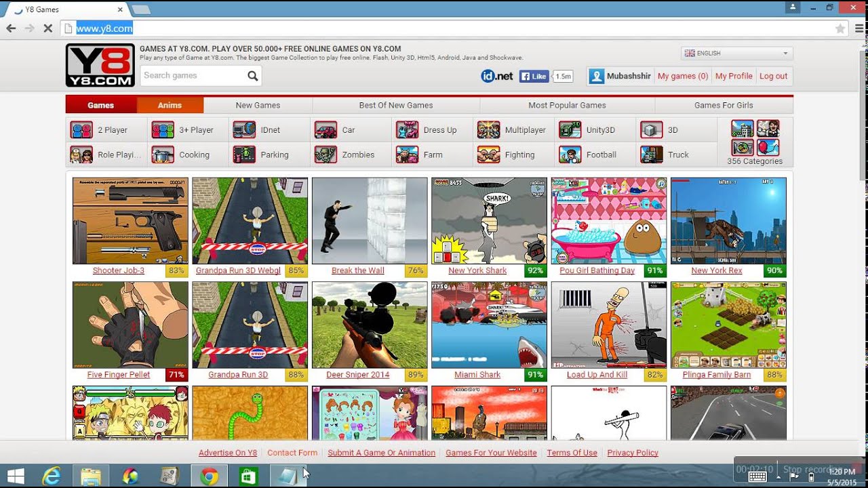This screenshot has width=868, height=488.
Task: Open Windows Store from taskbar
Action: pos(248,476)
